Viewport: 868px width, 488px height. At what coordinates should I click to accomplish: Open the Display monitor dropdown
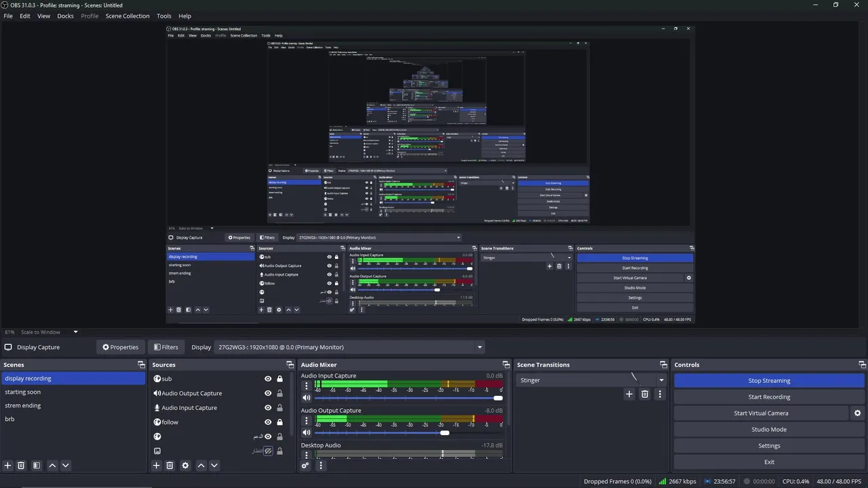(x=350, y=347)
